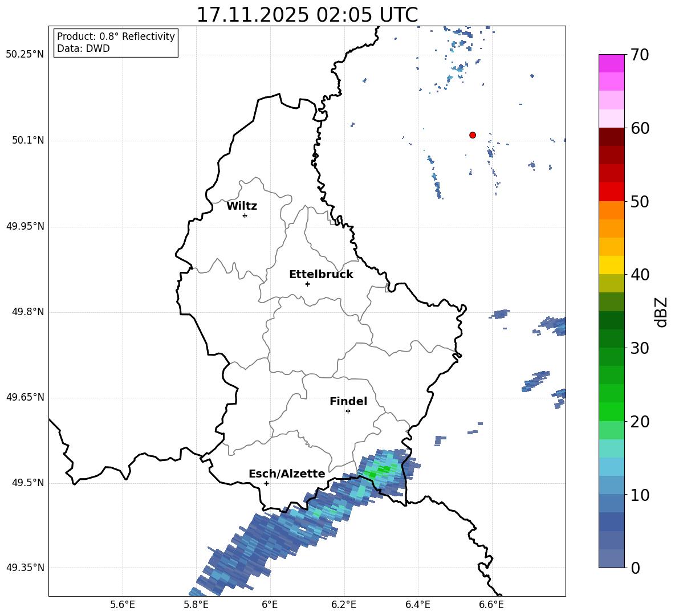This screenshot has height=616, width=675.
Task: Click the 10 tick on the colorbar
Action: click(640, 495)
